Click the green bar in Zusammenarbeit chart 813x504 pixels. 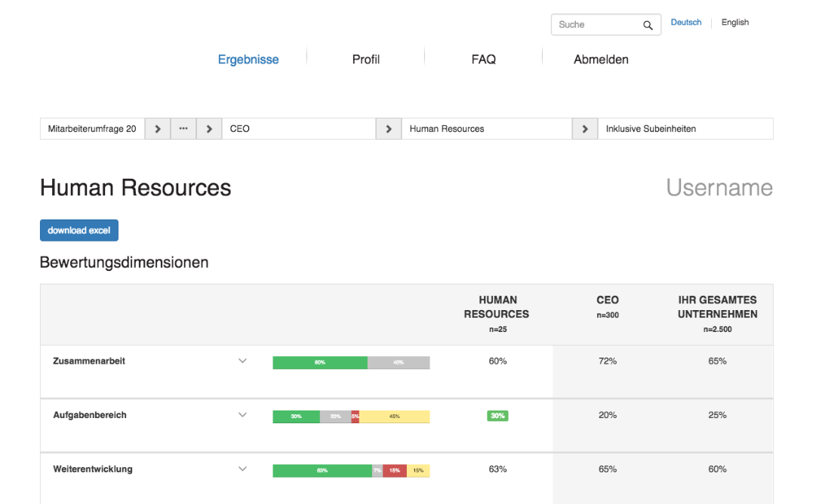[319, 362]
